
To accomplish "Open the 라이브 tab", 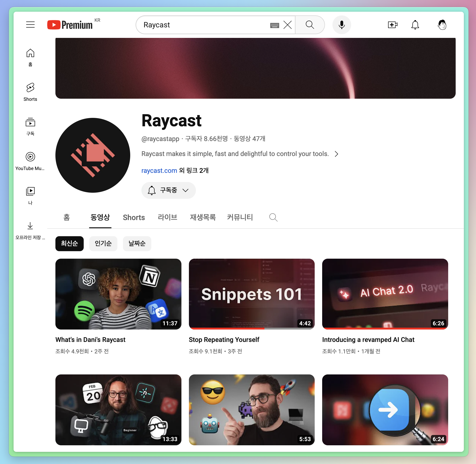I will (168, 217).
